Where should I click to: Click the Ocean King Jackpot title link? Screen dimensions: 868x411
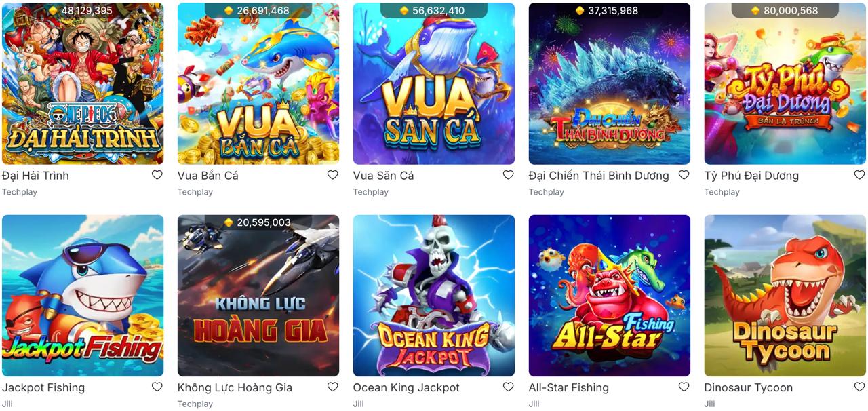406,388
